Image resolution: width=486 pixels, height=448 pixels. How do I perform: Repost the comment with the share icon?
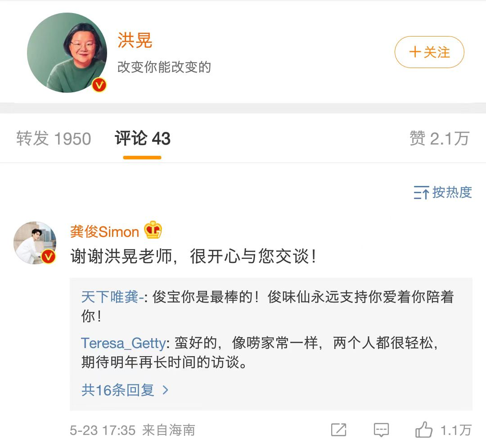338,430
